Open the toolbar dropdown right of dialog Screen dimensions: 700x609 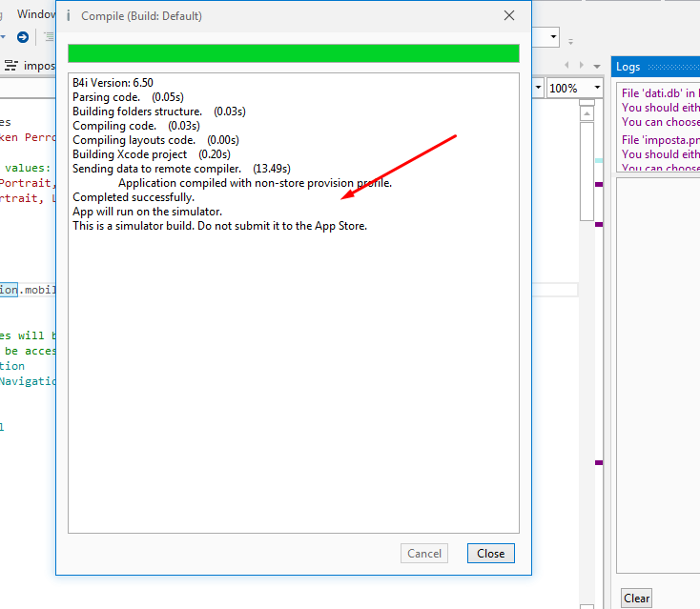553,36
